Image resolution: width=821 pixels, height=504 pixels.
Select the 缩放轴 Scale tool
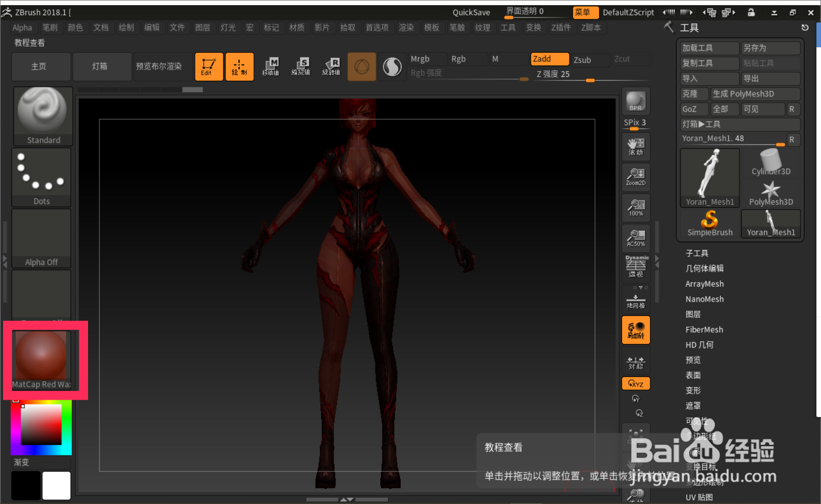301,67
